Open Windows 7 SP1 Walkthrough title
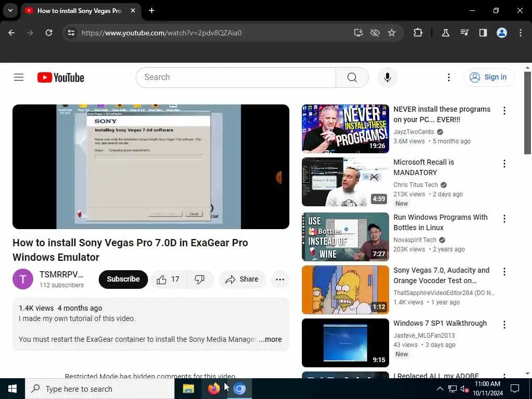 click(x=440, y=323)
